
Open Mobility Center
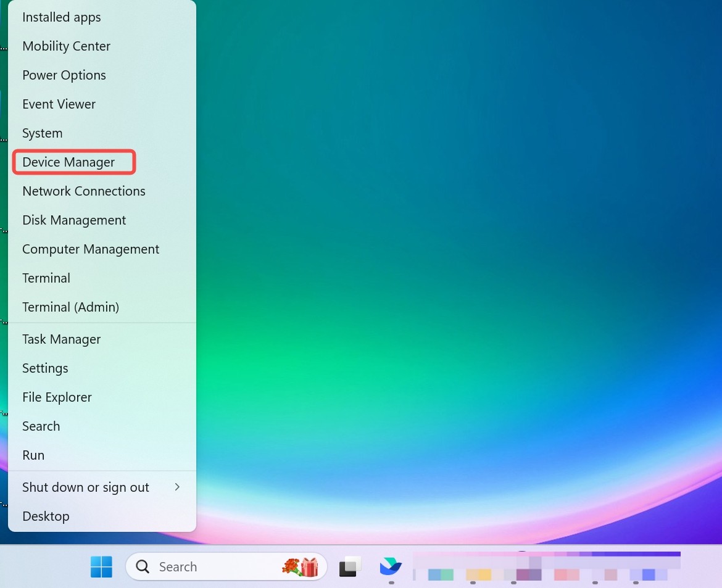click(67, 46)
